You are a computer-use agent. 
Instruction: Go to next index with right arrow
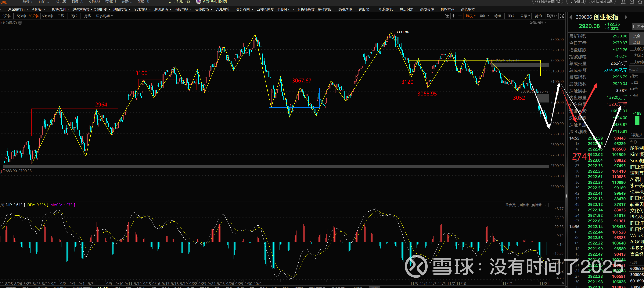626,17
